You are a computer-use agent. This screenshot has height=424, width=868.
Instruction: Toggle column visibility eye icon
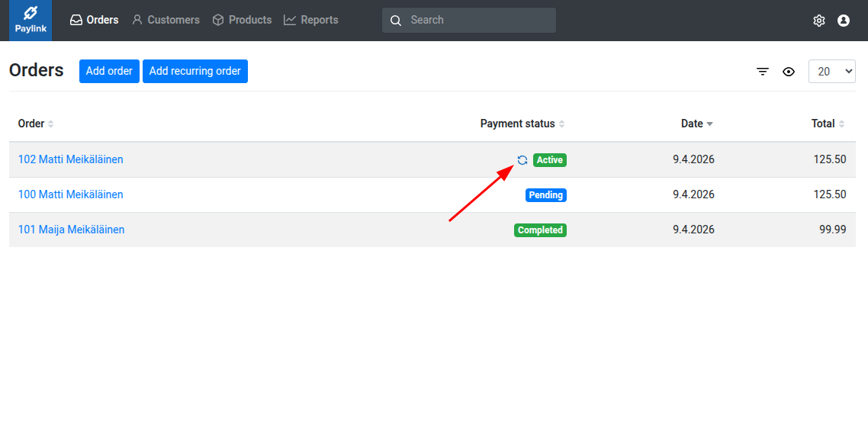pos(789,72)
